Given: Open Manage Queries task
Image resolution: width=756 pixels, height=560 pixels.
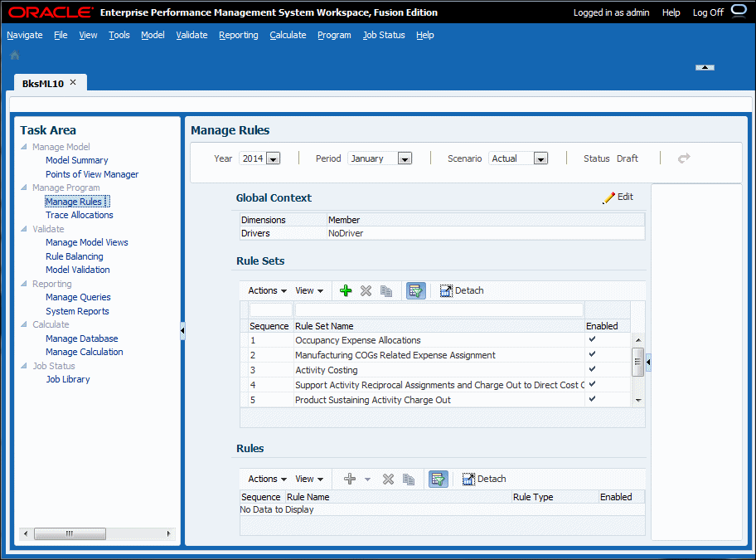Looking at the screenshot, I should pyautogui.click(x=78, y=298).
